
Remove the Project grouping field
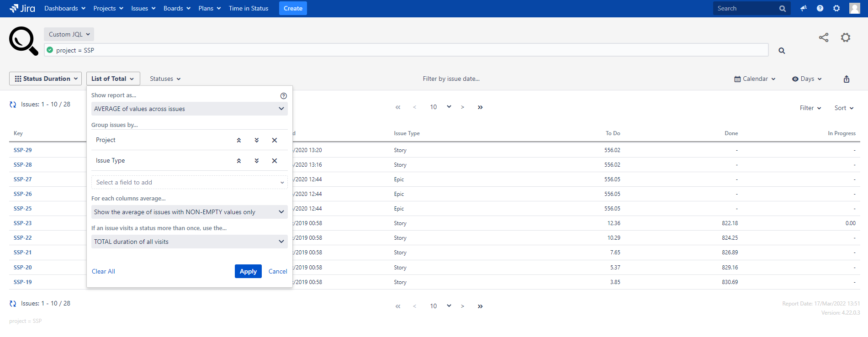tap(275, 140)
